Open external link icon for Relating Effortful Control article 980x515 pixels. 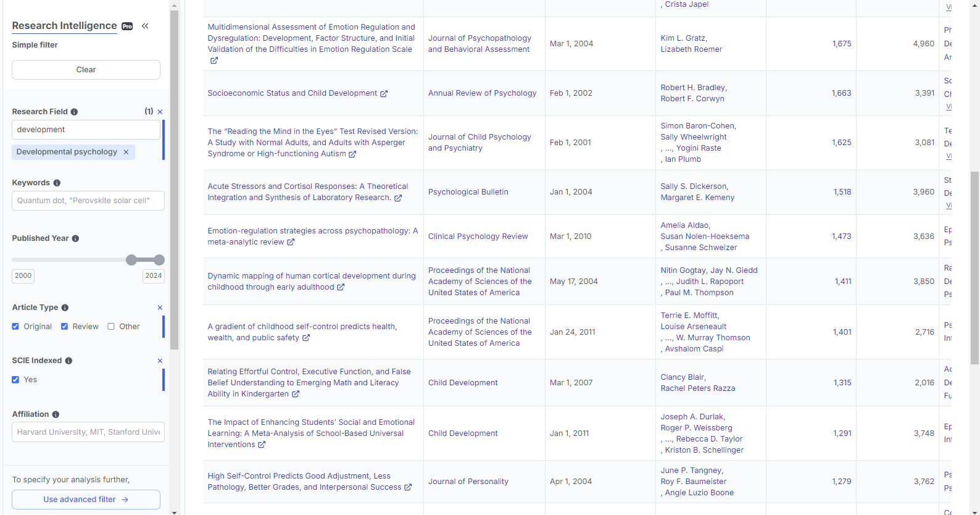click(296, 394)
